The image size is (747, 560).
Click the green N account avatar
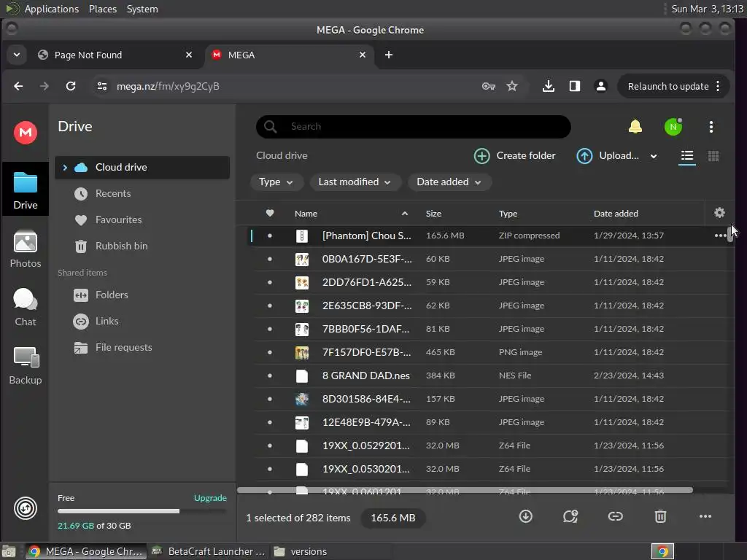click(x=673, y=127)
